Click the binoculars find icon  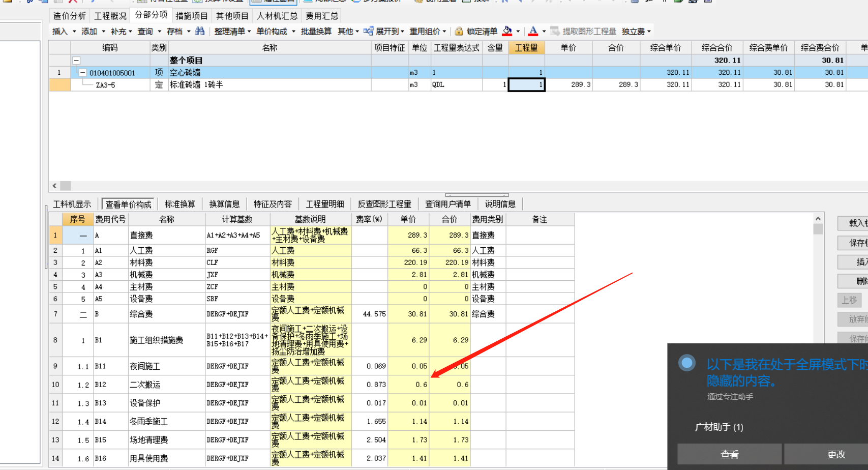coord(200,31)
